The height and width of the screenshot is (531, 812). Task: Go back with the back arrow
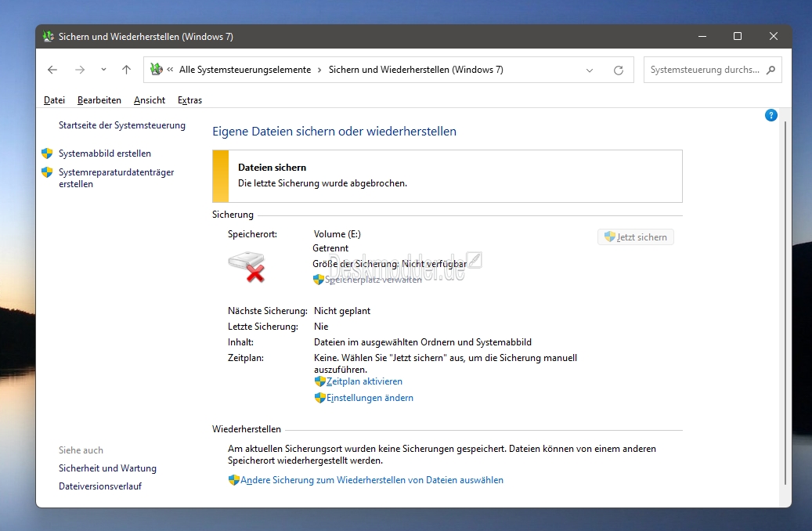[52, 70]
